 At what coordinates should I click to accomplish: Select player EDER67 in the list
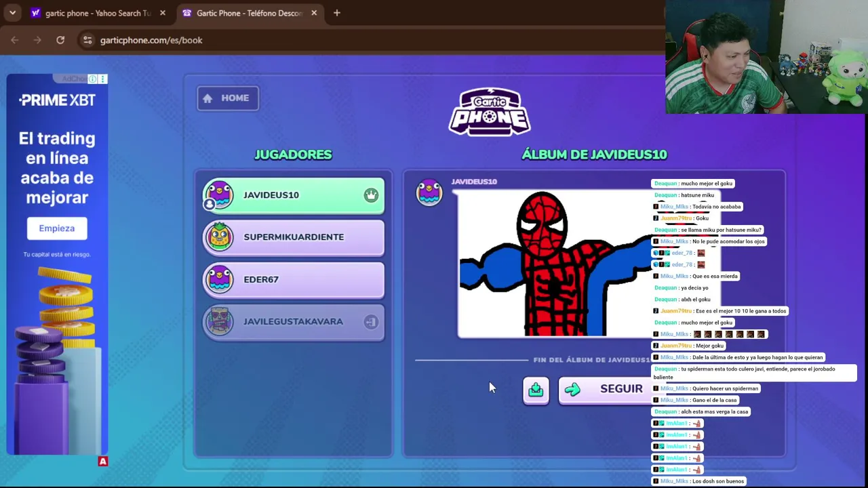tap(294, 279)
